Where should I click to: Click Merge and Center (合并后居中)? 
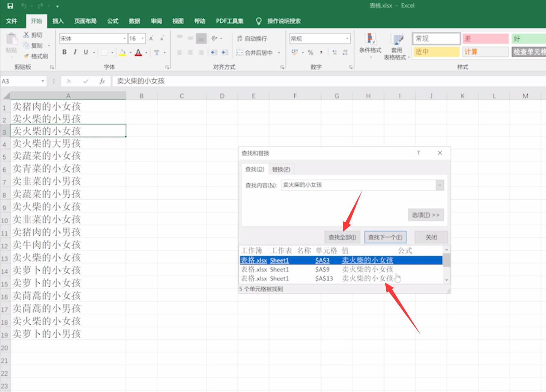click(x=254, y=53)
